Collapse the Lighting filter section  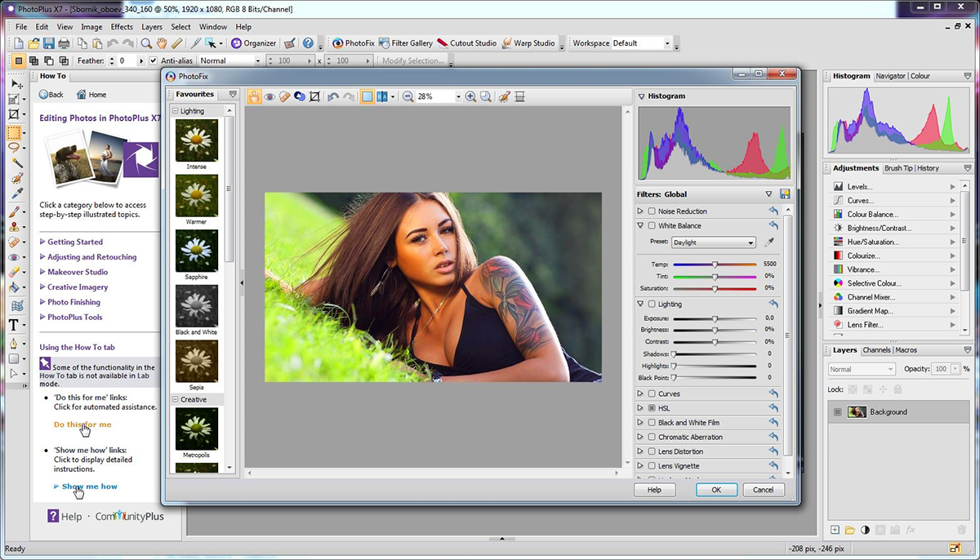(641, 304)
